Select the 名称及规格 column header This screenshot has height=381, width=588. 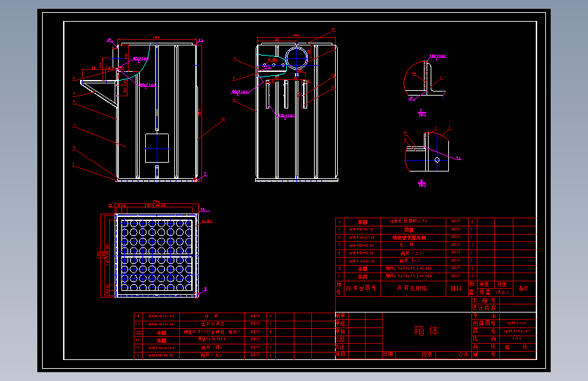pos(412,288)
